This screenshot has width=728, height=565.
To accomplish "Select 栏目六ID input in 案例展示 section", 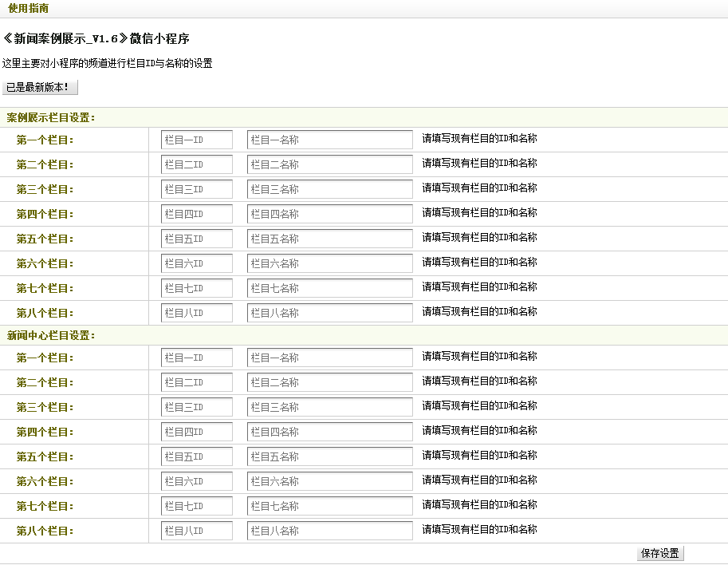I will click(197, 264).
